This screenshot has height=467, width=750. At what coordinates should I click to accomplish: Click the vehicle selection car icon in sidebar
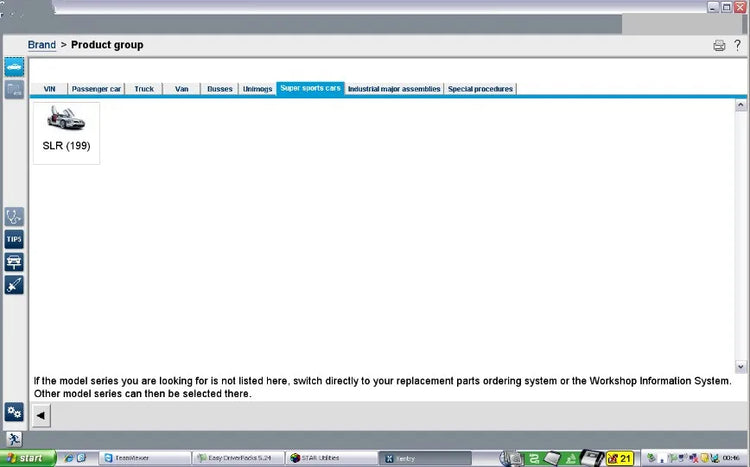[14, 67]
